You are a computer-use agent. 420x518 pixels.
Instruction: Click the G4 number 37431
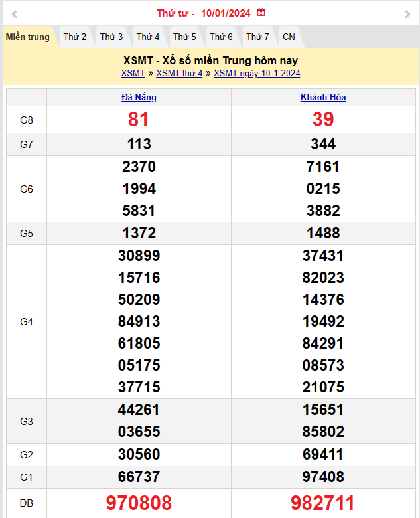(323, 256)
